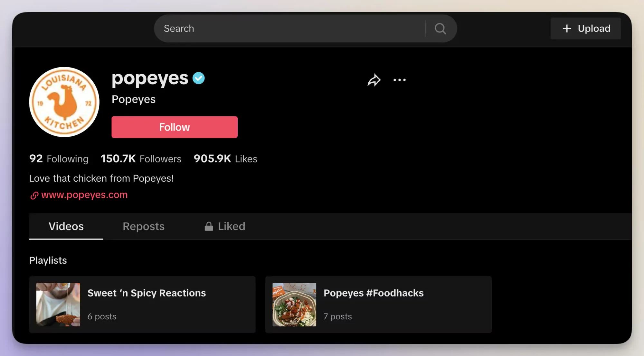Click the 6 posts label

pyautogui.click(x=102, y=317)
